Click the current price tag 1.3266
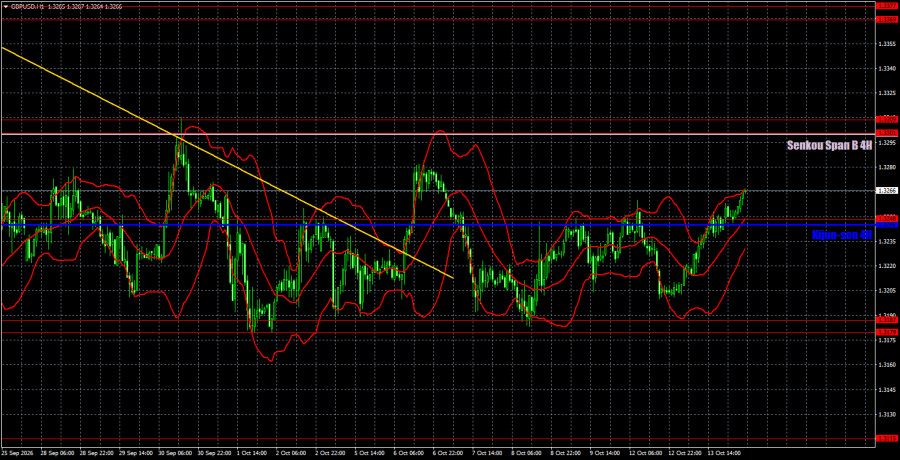Image resolution: width=900 pixels, height=460 pixels. [887, 190]
